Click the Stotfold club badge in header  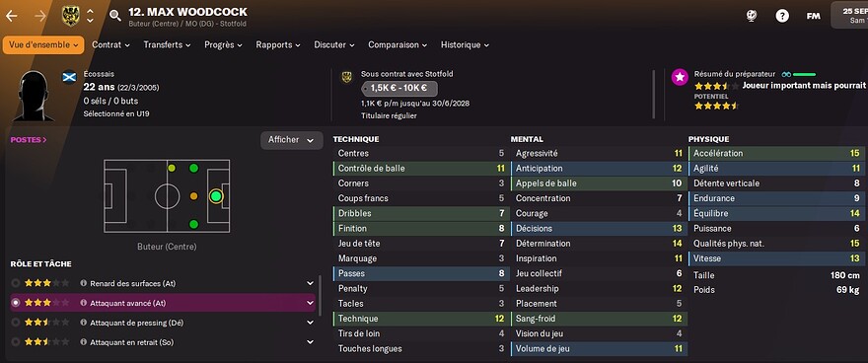pos(70,16)
